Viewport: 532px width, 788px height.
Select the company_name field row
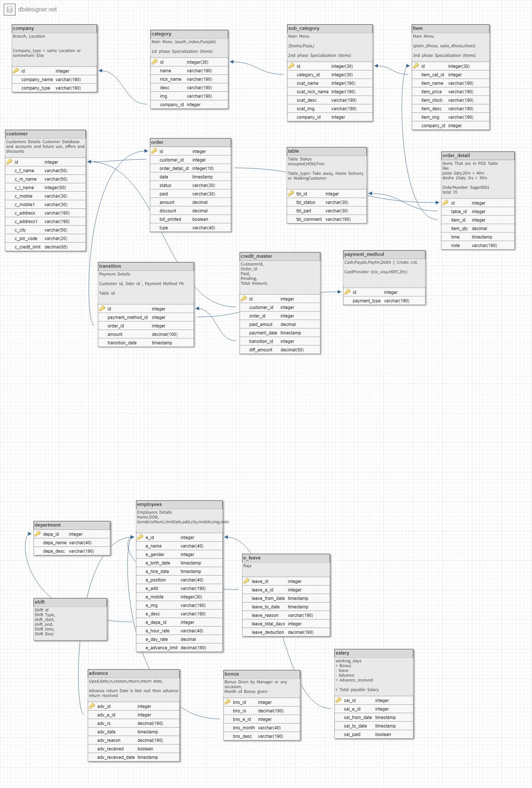54,80
